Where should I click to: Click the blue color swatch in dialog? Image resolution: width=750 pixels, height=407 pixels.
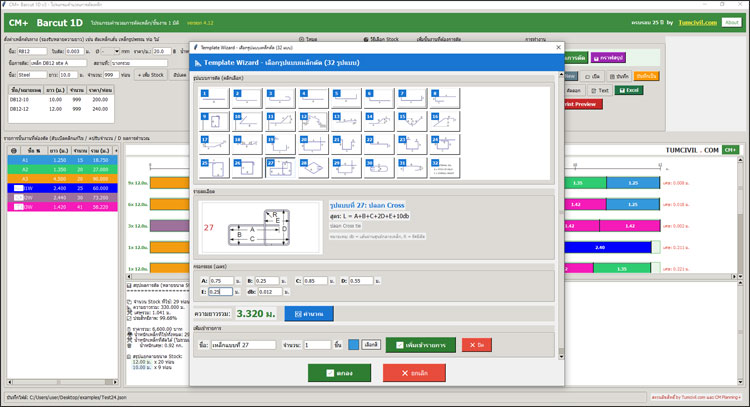coord(353,344)
